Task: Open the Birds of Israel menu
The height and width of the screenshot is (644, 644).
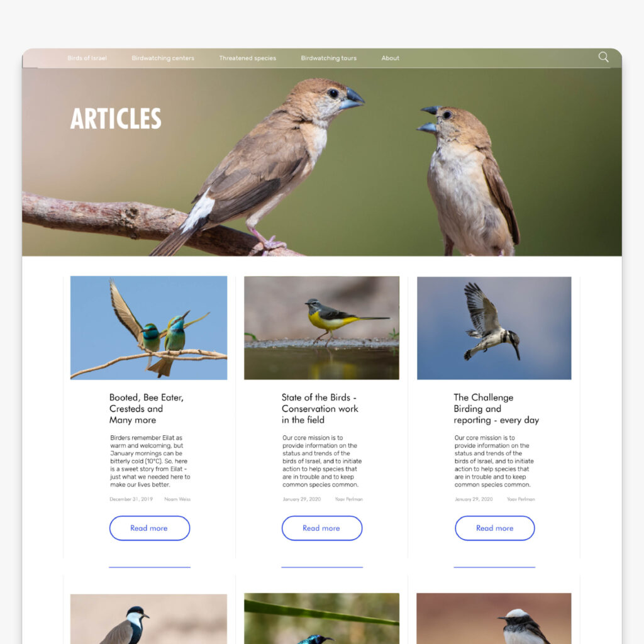Action: point(87,58)
